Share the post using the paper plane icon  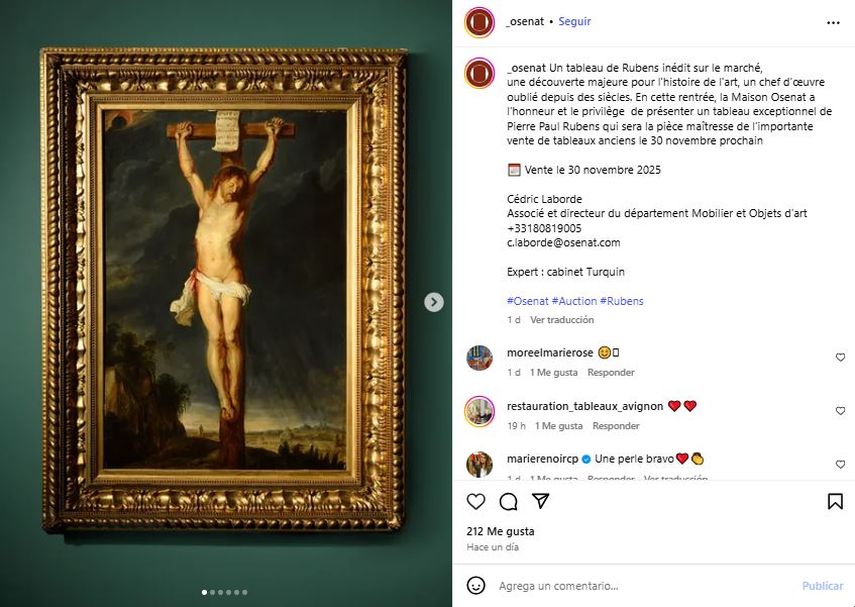pyautogui.click(x=541, y=502)
